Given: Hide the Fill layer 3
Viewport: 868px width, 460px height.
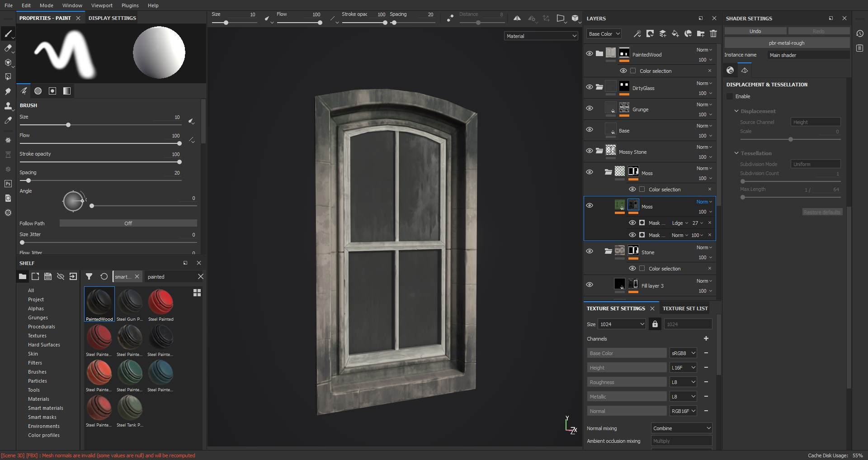Looking at the screenshot, I should click(x=590, y=285).
